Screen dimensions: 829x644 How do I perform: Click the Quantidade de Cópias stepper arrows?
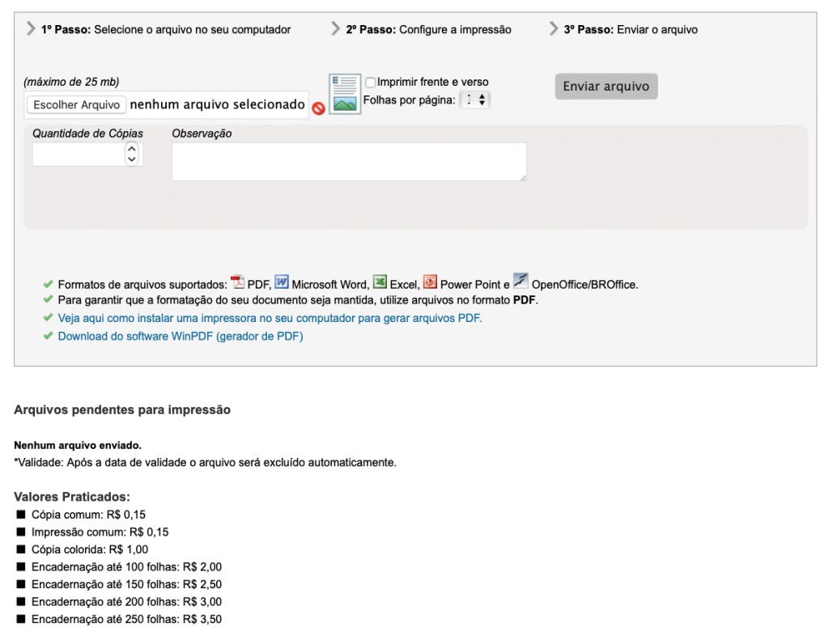(x=132, y=154)
